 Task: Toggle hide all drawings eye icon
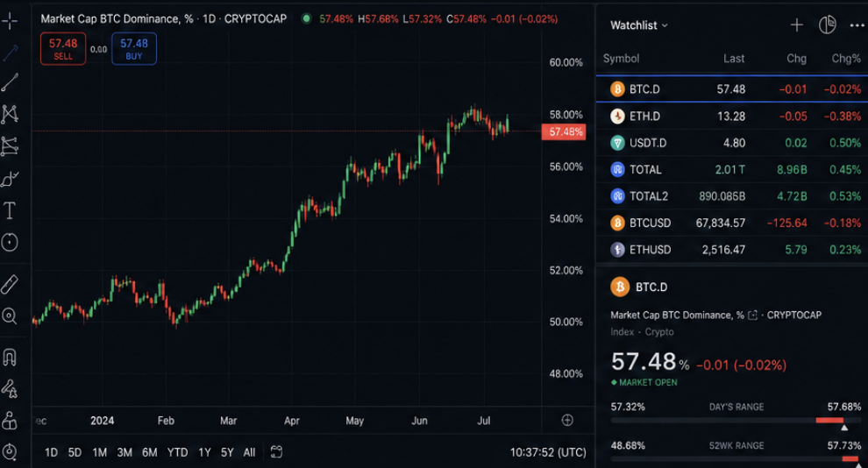point(10,452)
